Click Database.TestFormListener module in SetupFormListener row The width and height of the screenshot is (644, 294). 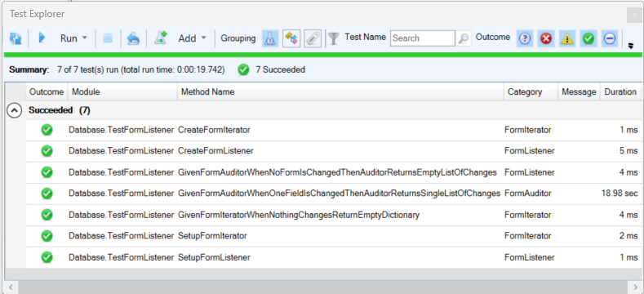click(x=121, y=257)
